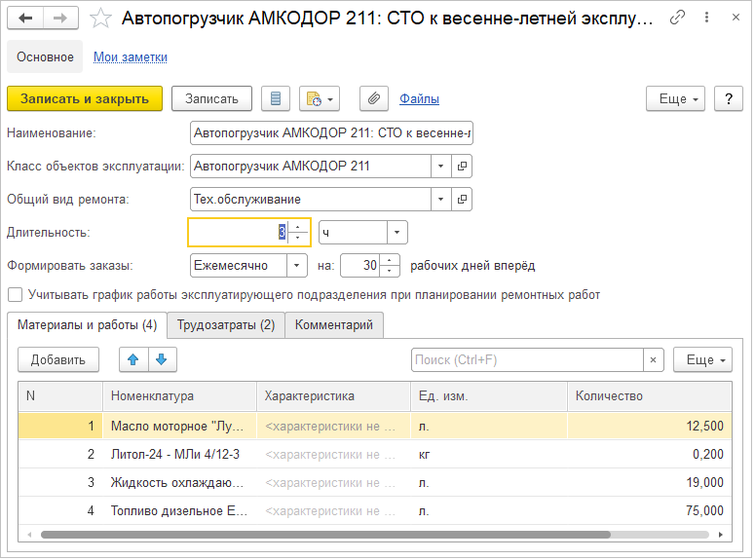Open the Автопогрузчик АМКОДОР 211 class form icon
Image resolution: width=755 pixels, height=560 pixels.
pos(462,167)
